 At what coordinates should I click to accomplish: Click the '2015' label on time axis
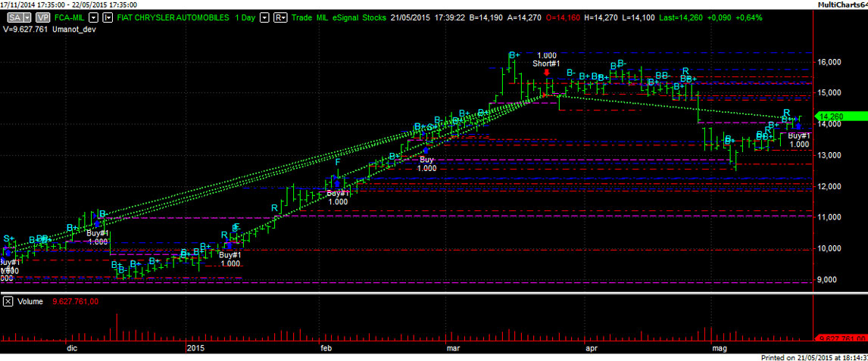point(195,348)
